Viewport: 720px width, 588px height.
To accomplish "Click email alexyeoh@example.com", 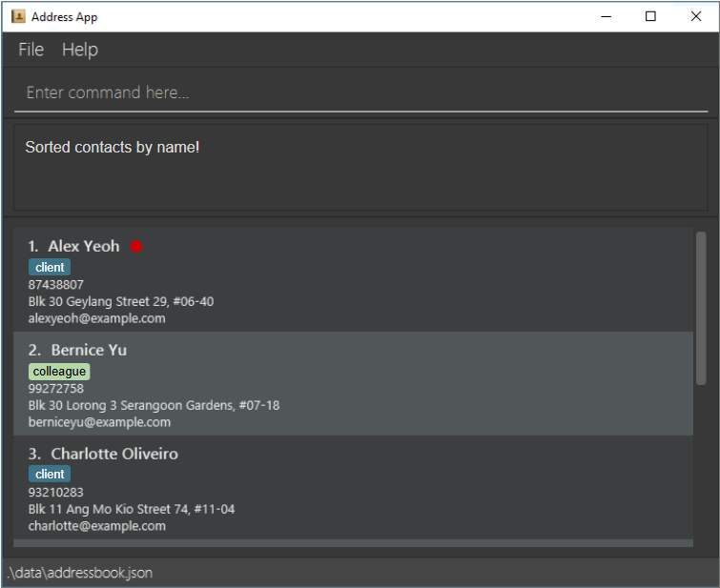I will point(96,318).
